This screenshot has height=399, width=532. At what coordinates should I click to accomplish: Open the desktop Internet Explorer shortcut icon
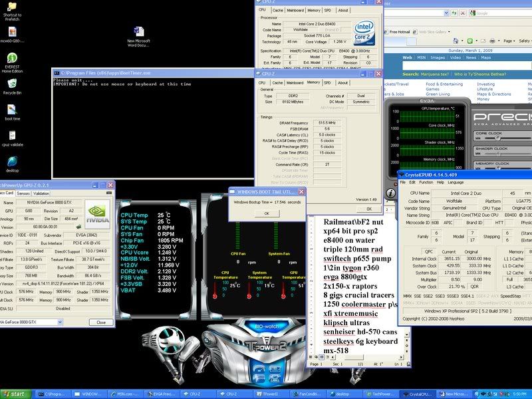click(x=12, y=164)
